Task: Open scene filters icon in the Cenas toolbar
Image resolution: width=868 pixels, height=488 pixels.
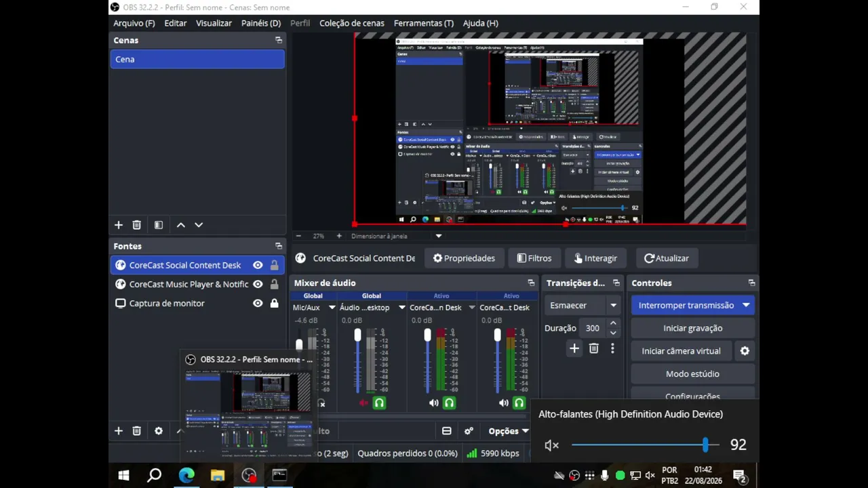Action: pyautogui.click(x=159, y=225)
